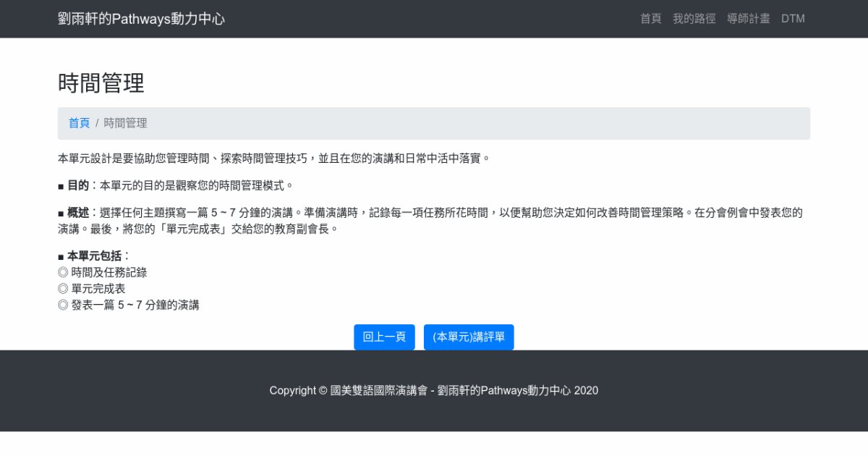
Task: Click the blue 首頁 breadcrumb link
Action: (79, 123)
